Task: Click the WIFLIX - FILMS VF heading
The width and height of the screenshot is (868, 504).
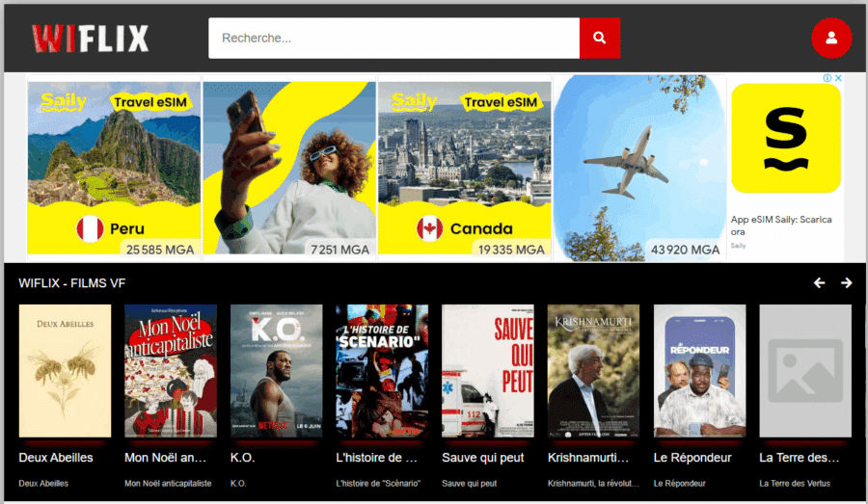Action: [72, 283]
